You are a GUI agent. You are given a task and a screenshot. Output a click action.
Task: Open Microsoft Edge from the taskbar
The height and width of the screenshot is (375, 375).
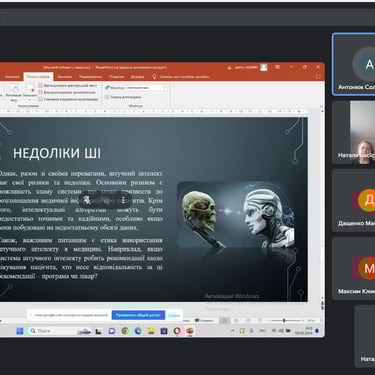(138, 331)
